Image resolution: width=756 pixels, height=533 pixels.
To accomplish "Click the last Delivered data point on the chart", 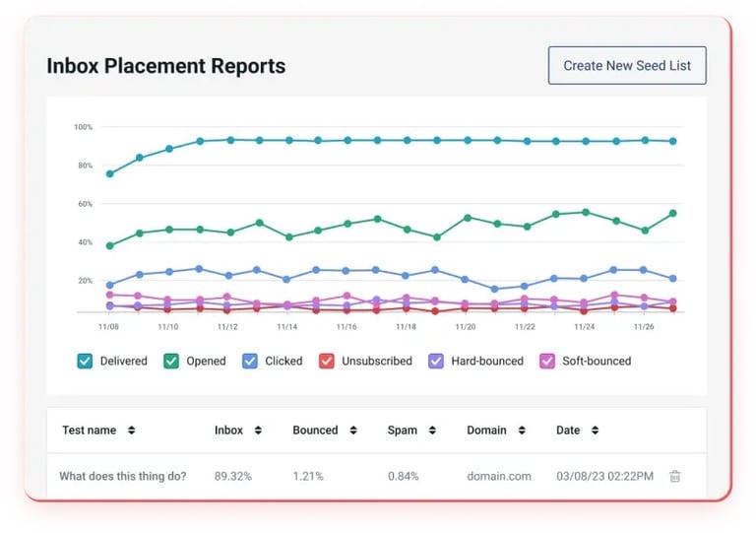I will click(x=673, y=141).
